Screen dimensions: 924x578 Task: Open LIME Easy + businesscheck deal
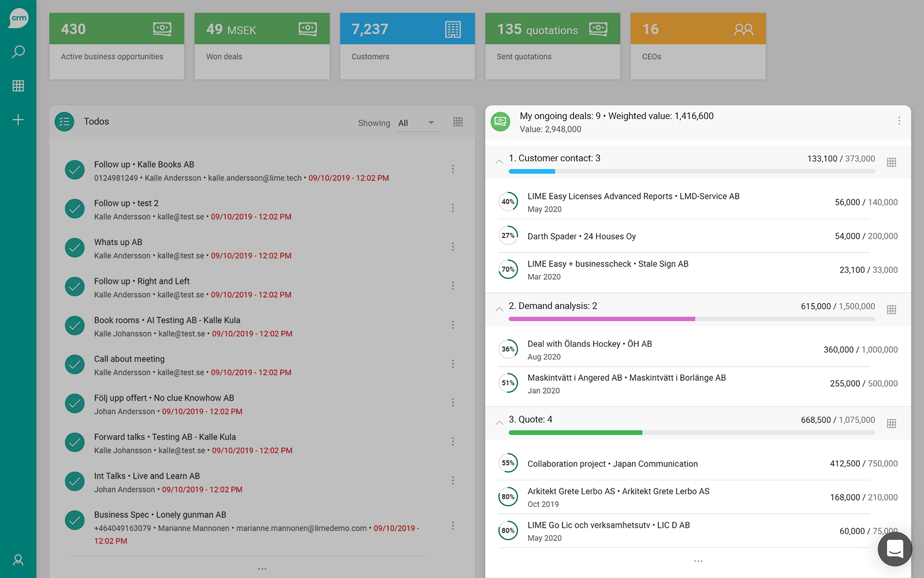698,270
